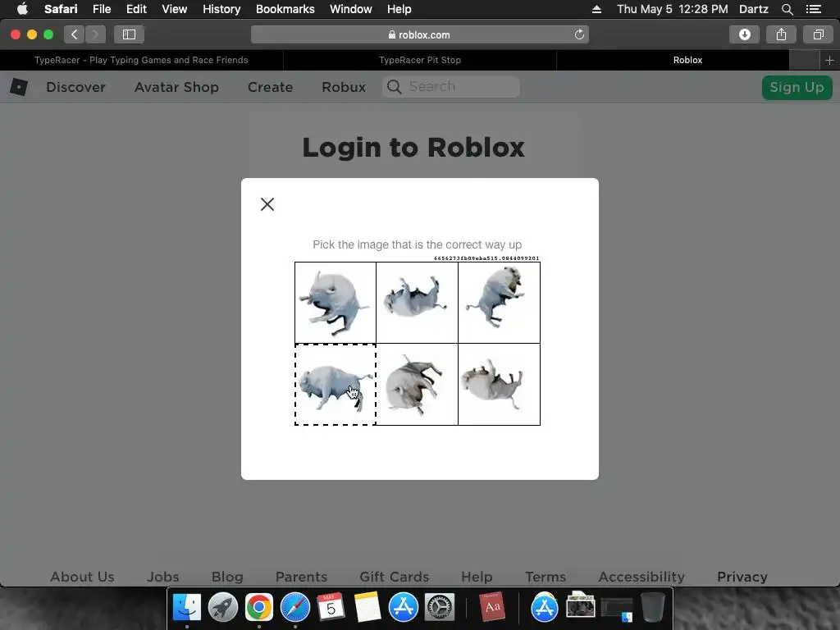Click the search magnifier icon in Roblox

395,87
